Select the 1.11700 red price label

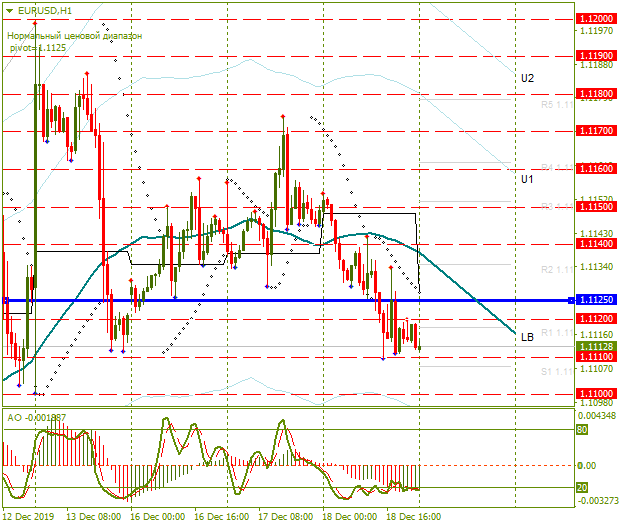[x=596, y=131]
